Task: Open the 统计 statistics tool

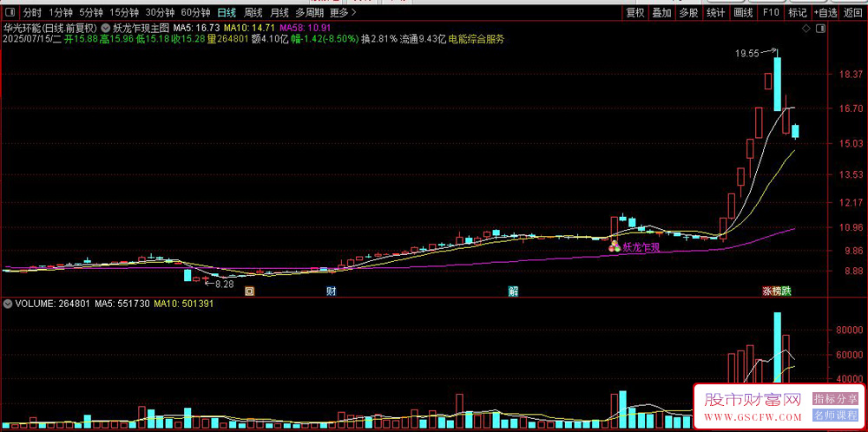Action: point(716,12)
